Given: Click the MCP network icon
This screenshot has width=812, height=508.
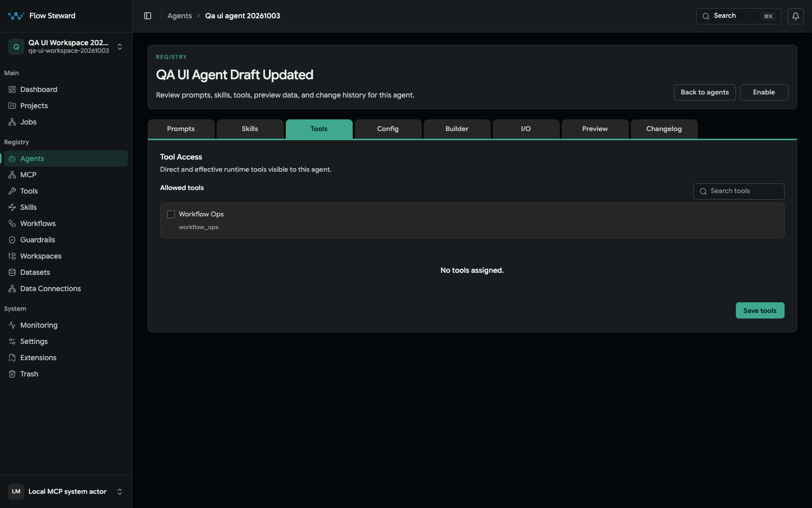Looking at the screenshot, I should tap(12, 175).
